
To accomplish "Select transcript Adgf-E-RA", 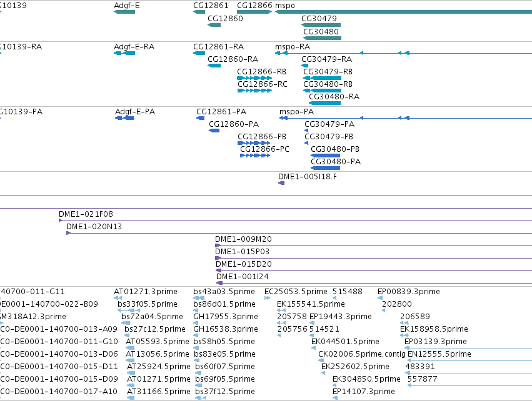I will coord(124,53).
